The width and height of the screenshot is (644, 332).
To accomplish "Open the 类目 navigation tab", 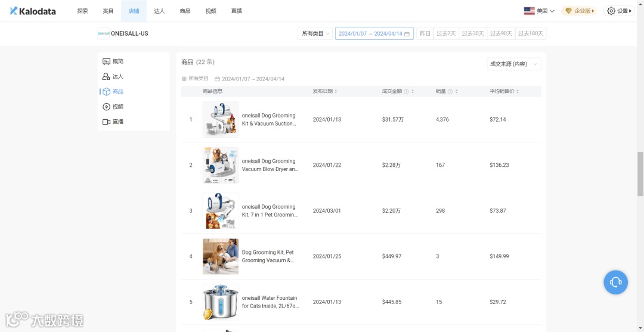I will click(x=108, y=11).
